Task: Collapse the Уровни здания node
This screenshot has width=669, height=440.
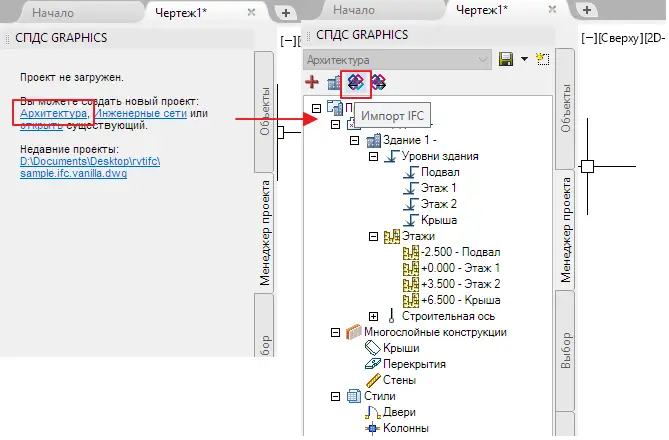Action: pos(373,157)
